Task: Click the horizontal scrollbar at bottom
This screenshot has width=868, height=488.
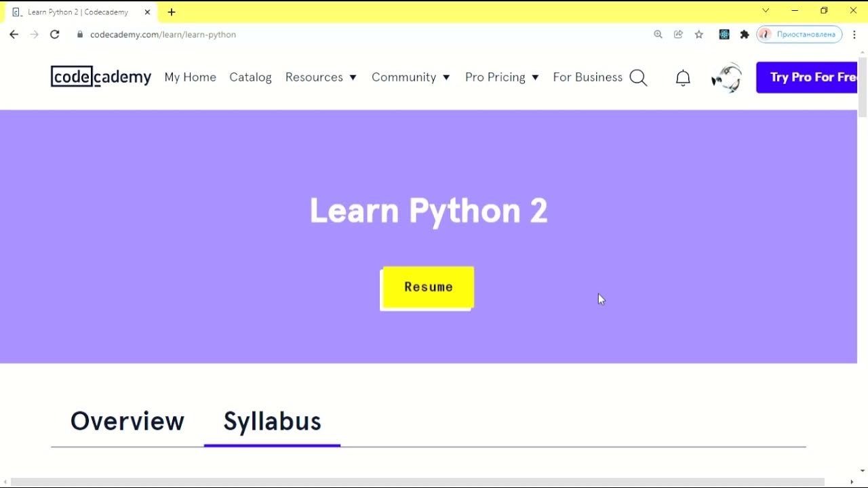Action: 417,482
